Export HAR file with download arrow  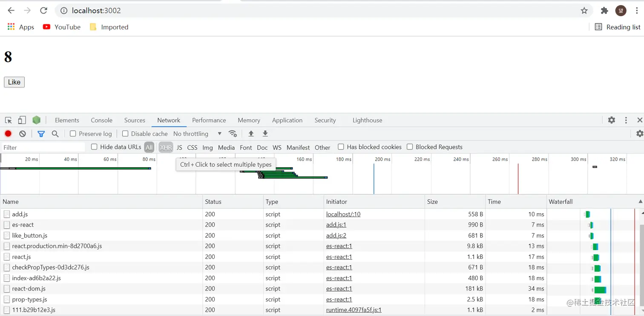coord(265,133)
